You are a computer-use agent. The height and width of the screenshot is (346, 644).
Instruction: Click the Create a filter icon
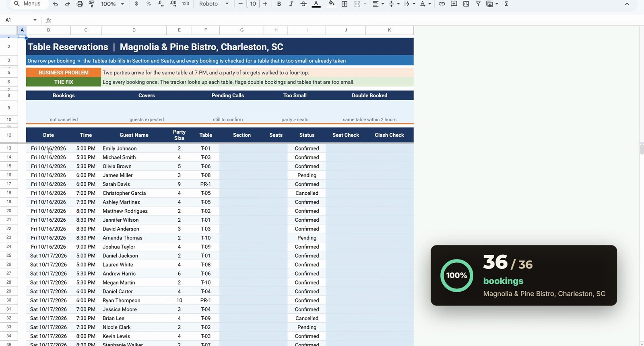[478, 4]
